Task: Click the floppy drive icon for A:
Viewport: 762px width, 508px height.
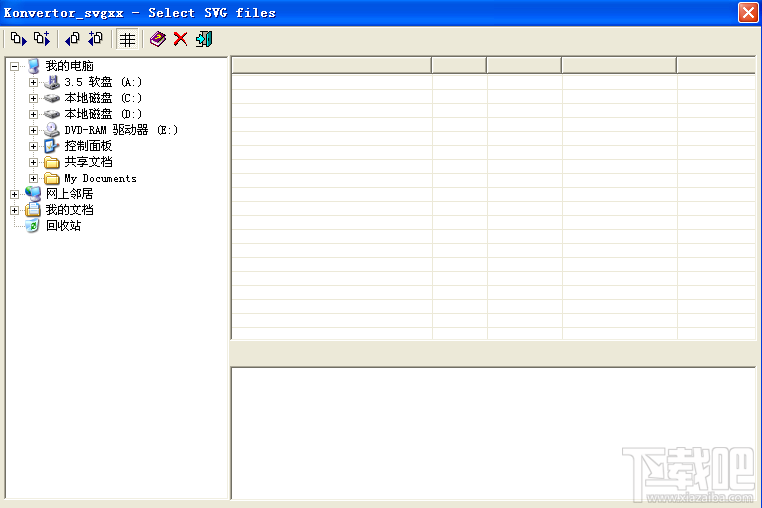Action: [52, 82]
